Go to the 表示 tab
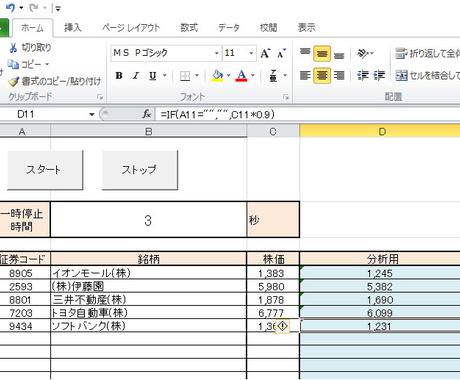 (306, 27)
